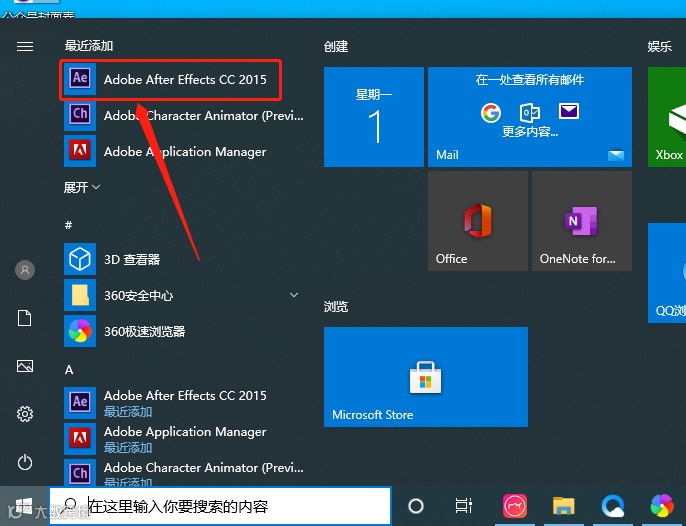Click the Google icon in the Mail tile
Viewport: 686px width, 526px height.
tap(491, 113)
